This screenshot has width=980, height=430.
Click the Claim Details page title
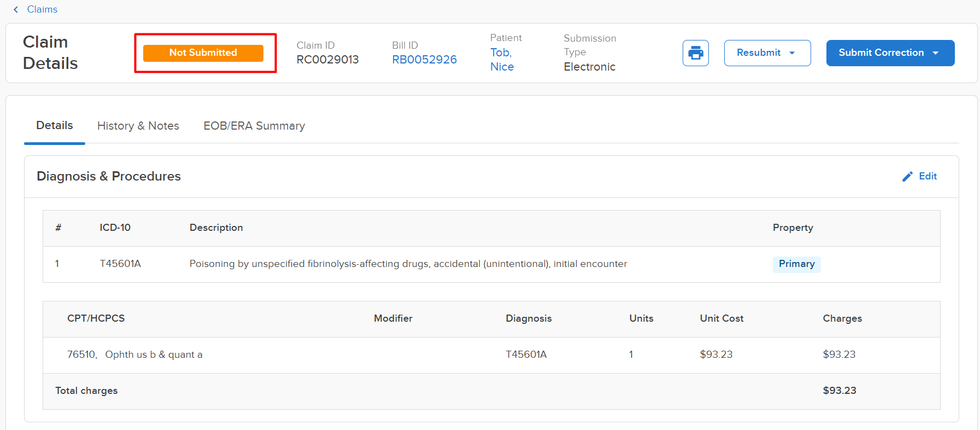50,53
